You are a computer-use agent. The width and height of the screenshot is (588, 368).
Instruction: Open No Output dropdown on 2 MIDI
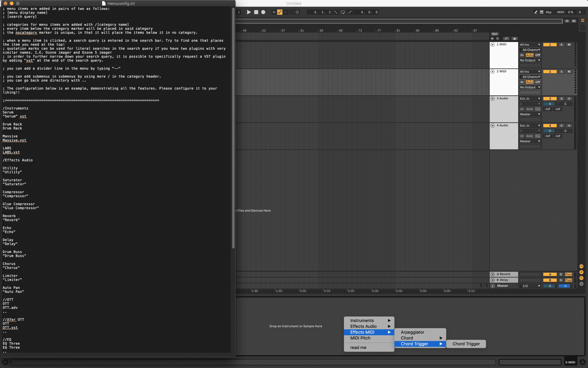coord(530,87)
